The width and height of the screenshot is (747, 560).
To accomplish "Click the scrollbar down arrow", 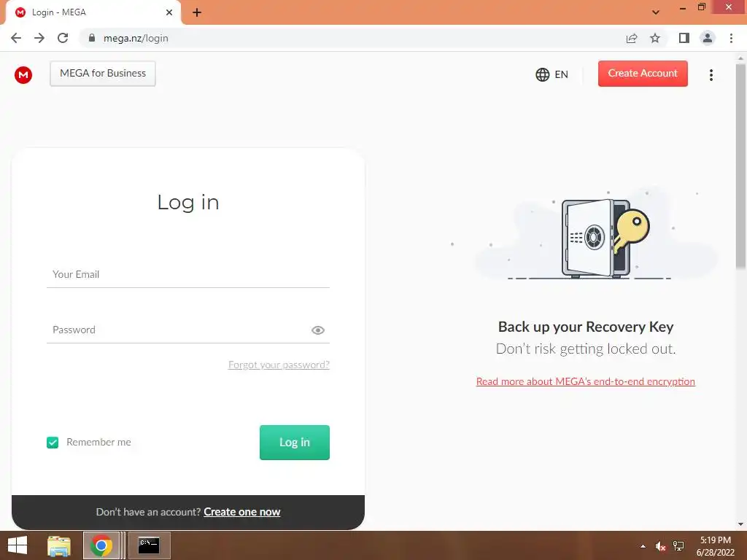I will coord(741,524).
